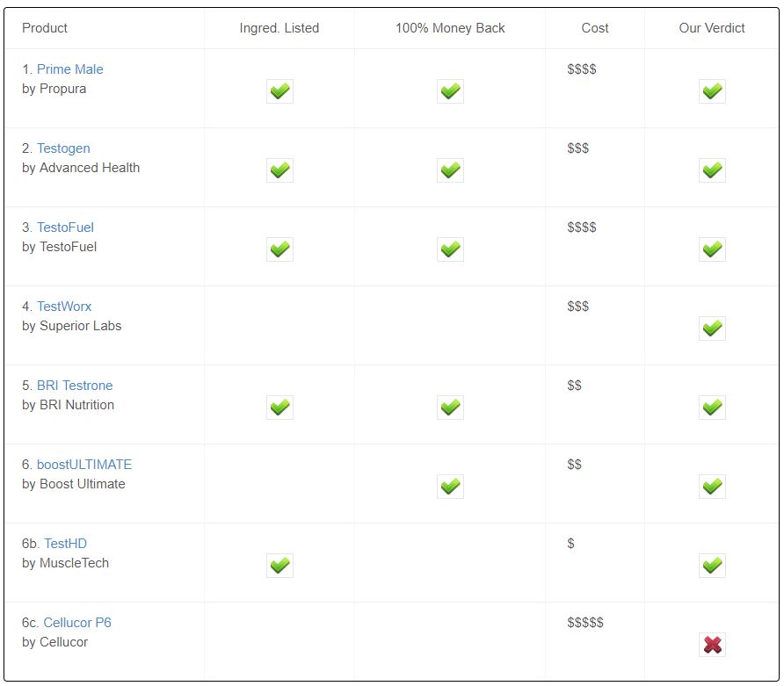784x686 pixels.
Task: Open the Cellucor P6 link
Action: coord(77,623)
